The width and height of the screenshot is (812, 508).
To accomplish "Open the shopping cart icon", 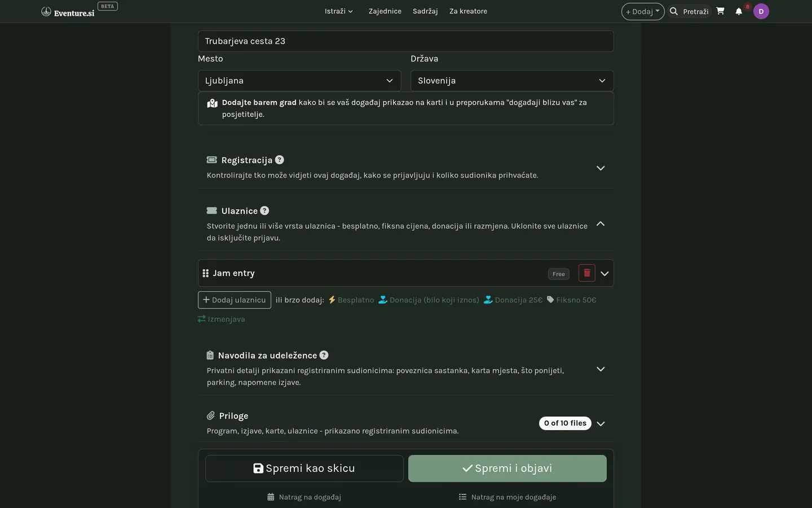I will tap(720, 11).
